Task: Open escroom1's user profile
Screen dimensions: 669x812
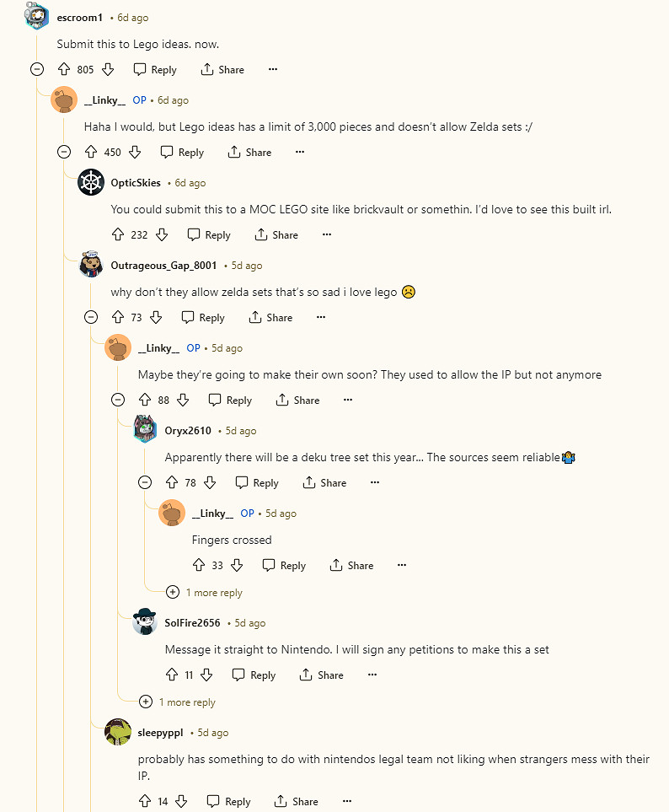Action: (79, 18)
